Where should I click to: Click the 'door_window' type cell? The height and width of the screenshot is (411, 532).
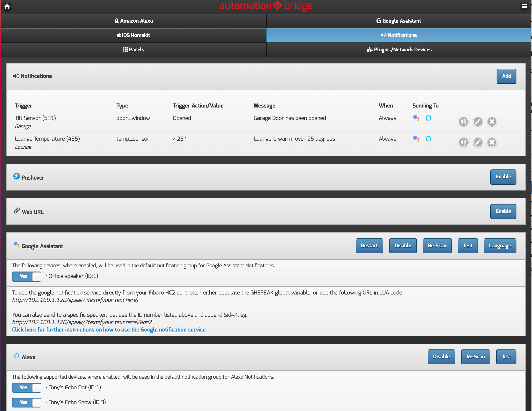click(x=133, y=118)
